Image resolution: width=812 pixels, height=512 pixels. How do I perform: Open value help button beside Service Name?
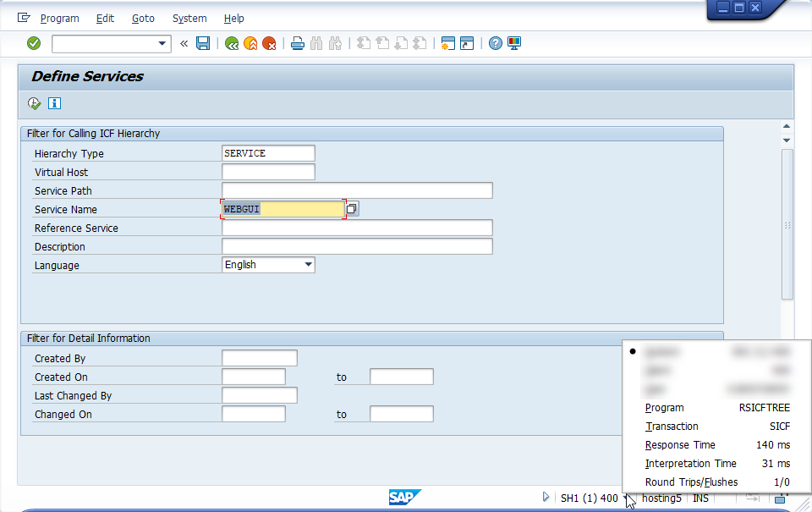point(352,209)
